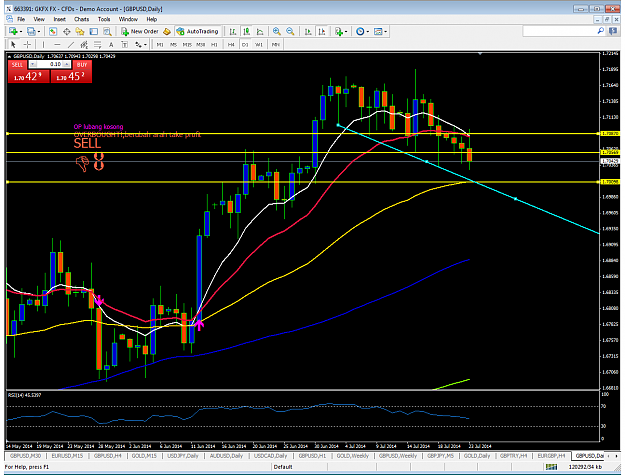
Task: Select the Crosshair tool
Action: pos(27,45)
